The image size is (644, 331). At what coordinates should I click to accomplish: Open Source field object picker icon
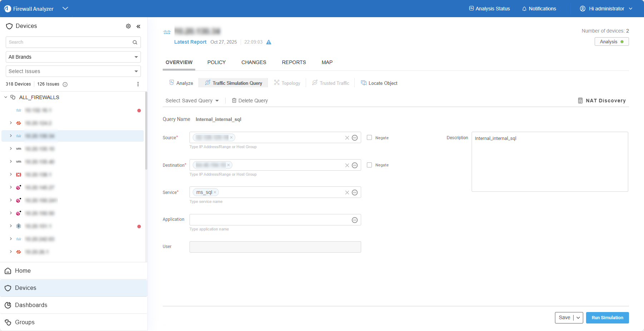[355, 138]
